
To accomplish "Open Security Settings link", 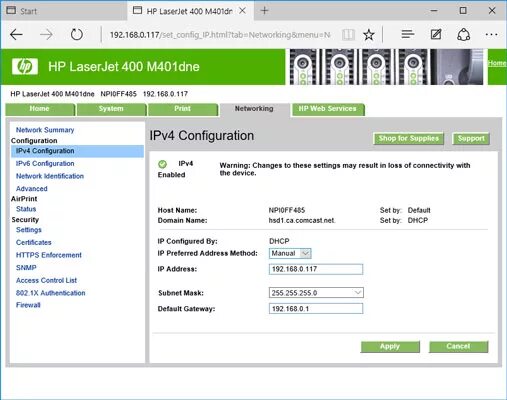I will pos(29,230).
